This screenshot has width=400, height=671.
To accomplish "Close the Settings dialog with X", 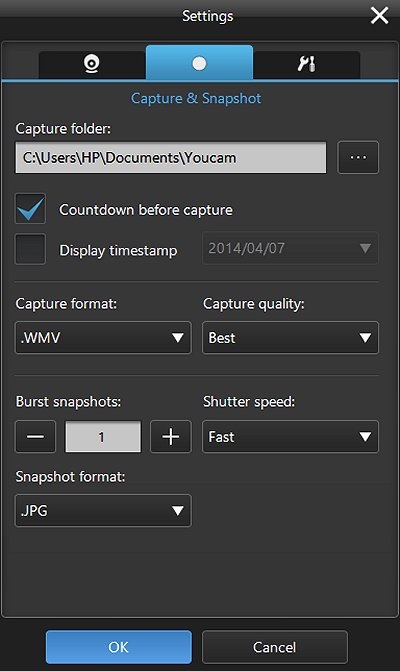I will point(379,16).
